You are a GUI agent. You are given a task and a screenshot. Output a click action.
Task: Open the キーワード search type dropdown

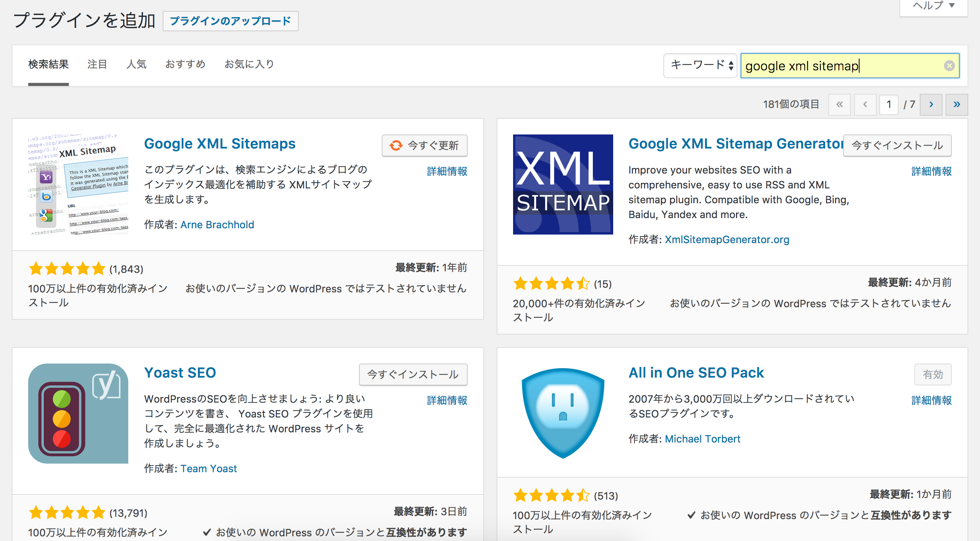click(x=700, y=65)
